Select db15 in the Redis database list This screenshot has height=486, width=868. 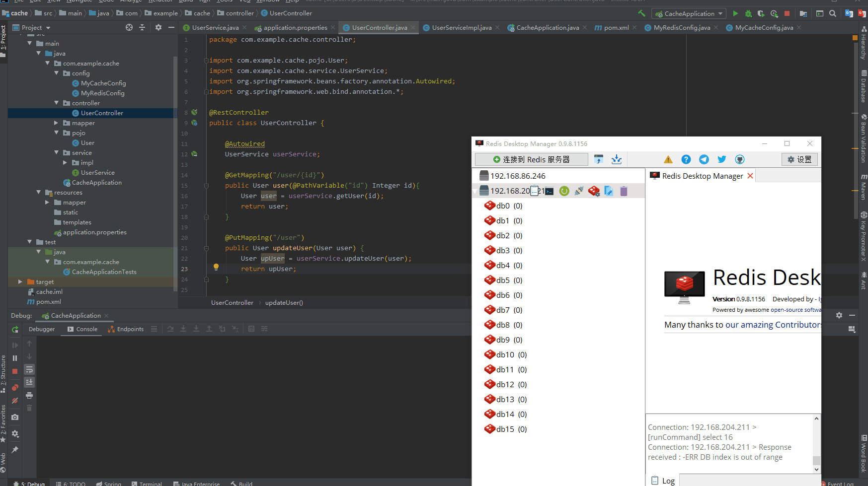pos(505,429)
